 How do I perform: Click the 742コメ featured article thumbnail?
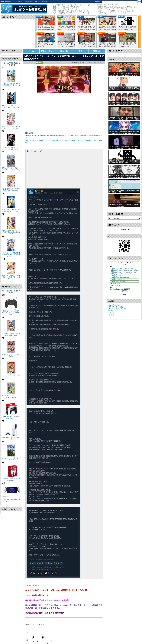pos(46,37)
